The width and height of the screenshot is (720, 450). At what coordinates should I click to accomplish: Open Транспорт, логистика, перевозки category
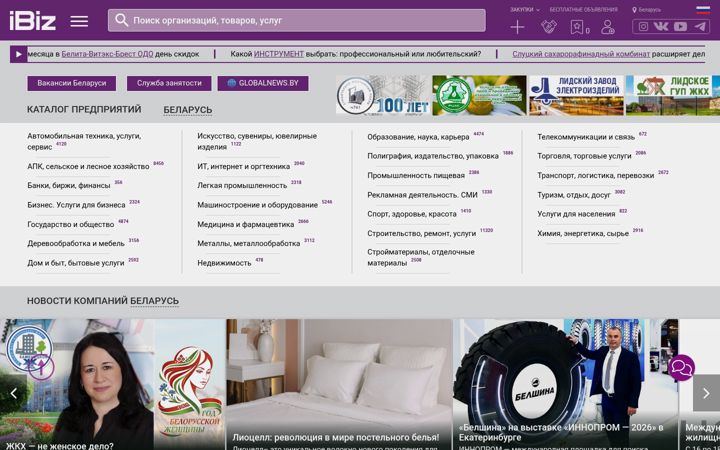pyautogui.click(x=596, y=175)
